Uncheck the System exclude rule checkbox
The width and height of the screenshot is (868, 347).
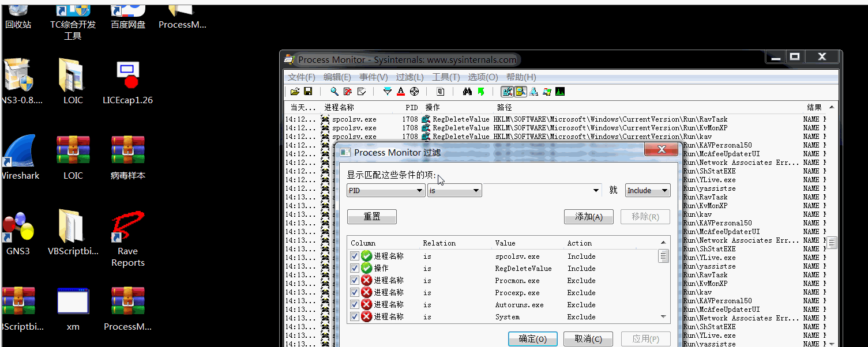[x=355, y=316]
